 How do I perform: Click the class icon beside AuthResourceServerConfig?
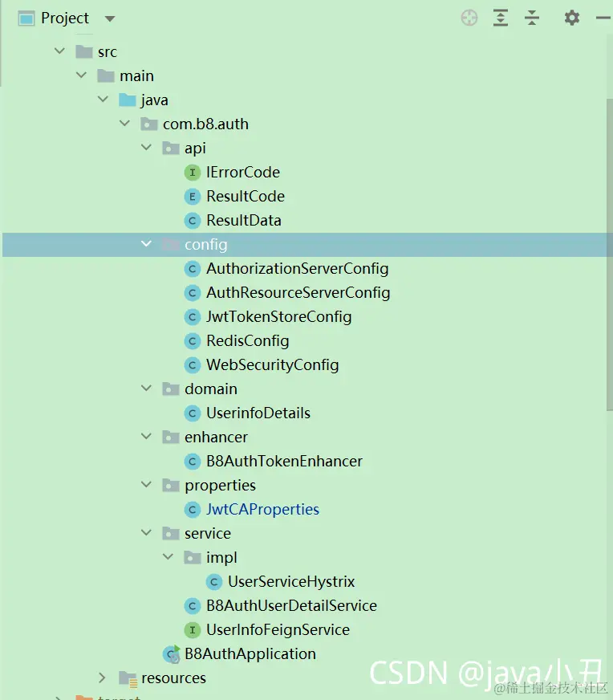point(193,293)
